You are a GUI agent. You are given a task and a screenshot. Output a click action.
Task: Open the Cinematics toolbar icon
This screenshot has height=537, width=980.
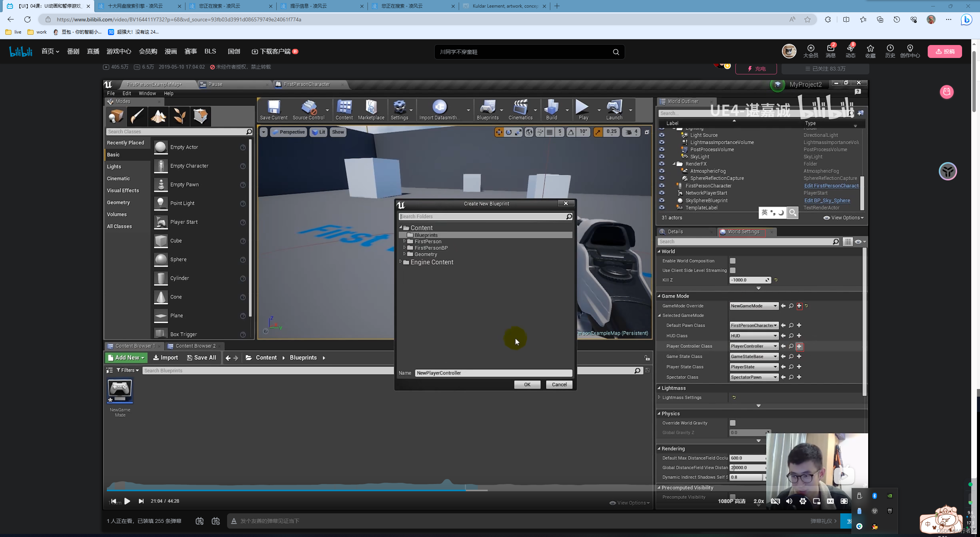pos(520,110)
